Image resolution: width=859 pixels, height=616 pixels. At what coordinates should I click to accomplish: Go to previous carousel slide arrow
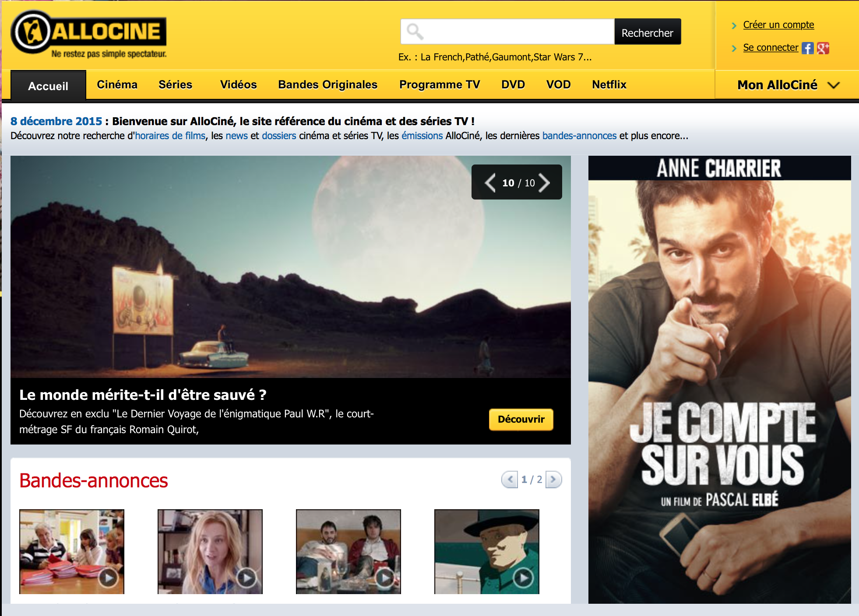tap(490, 182)
